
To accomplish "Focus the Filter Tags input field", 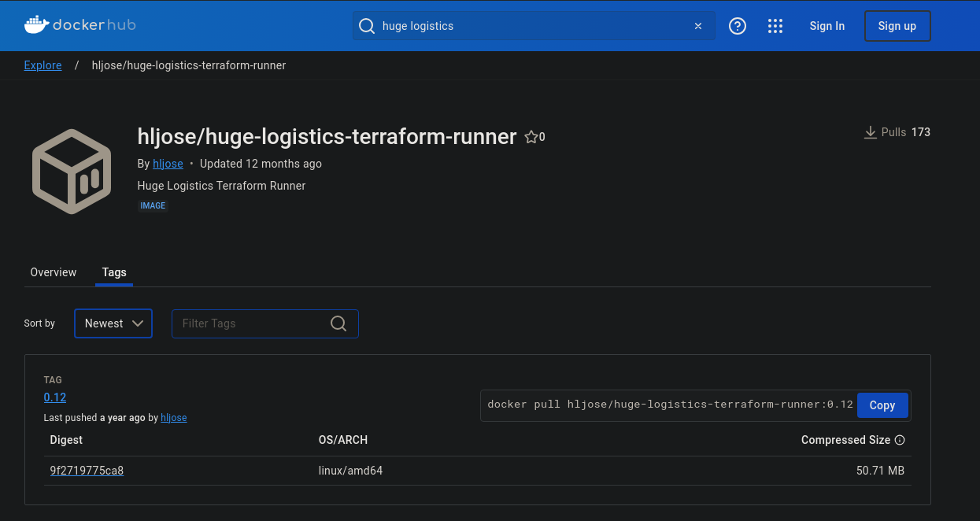I will point(252,323).
